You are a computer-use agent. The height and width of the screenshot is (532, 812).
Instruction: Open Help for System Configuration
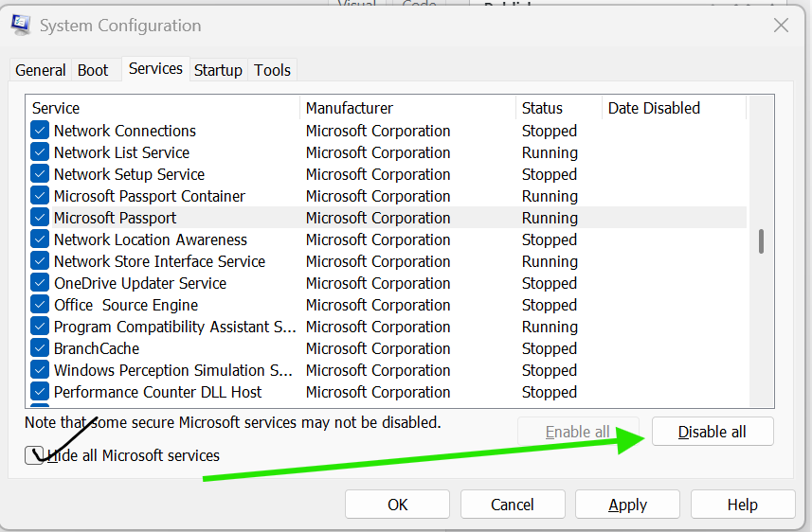743,505
